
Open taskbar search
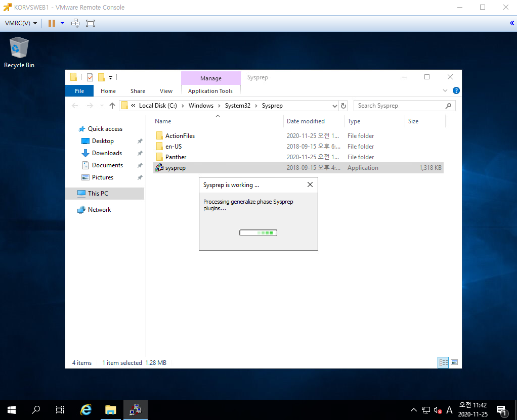pos(35,410)
